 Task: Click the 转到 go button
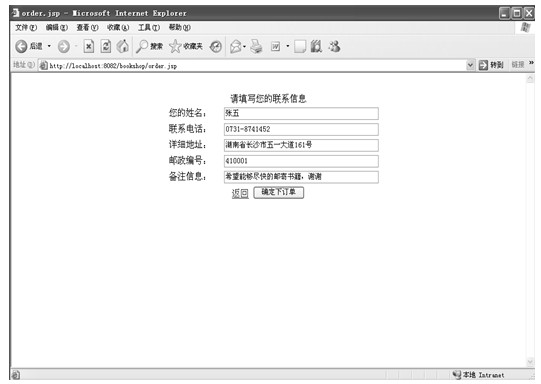(x=491, y=65)
